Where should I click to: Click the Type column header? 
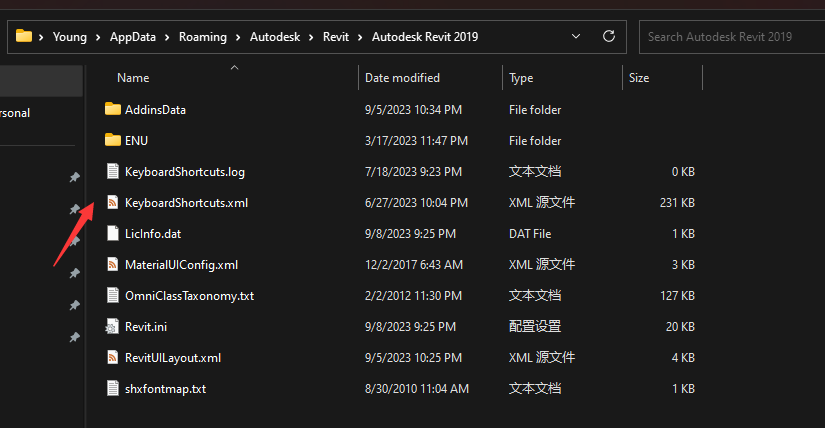521,77
